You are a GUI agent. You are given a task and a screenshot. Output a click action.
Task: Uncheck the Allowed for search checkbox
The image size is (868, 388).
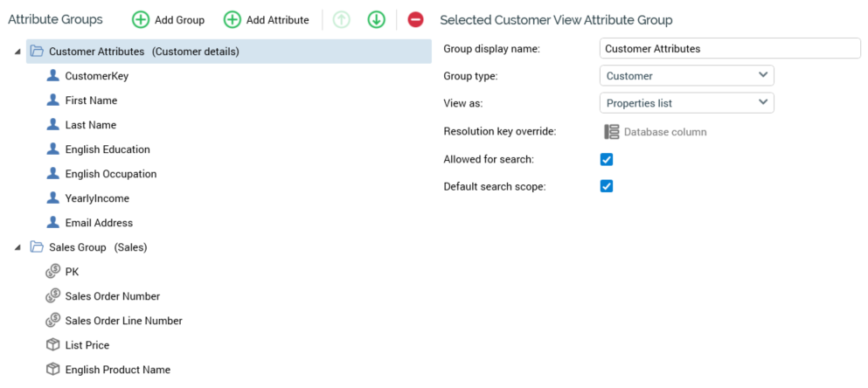coord(607,159)
